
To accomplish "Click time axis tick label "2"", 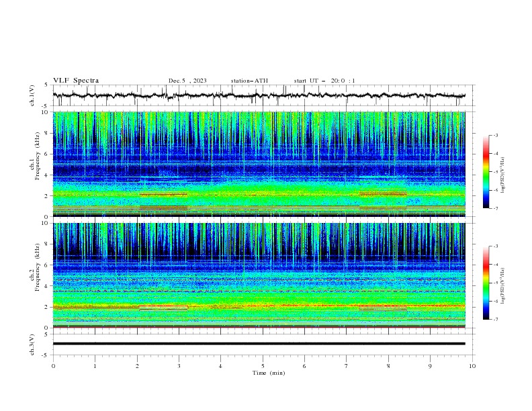I will 137,366.
